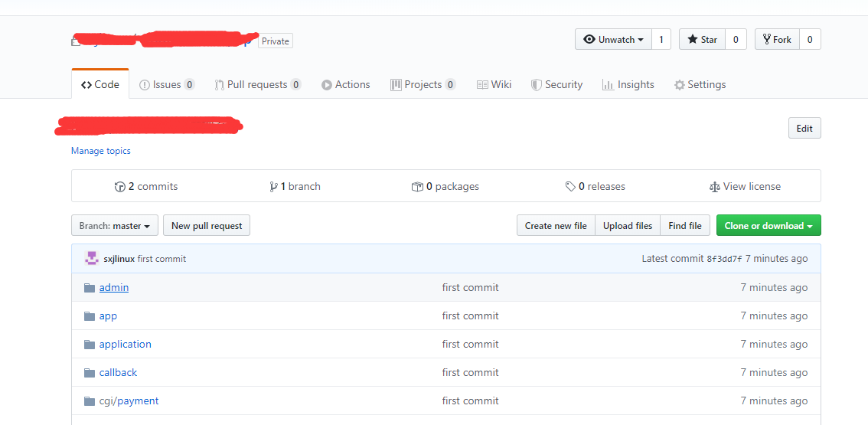Click Find file button
868x425 pixels.
(685, 226)
